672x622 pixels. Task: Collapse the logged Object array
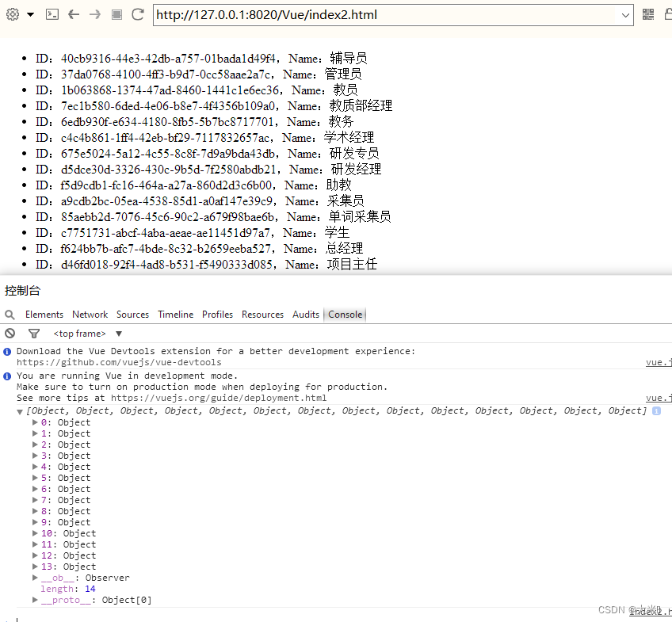coord(20,412)
